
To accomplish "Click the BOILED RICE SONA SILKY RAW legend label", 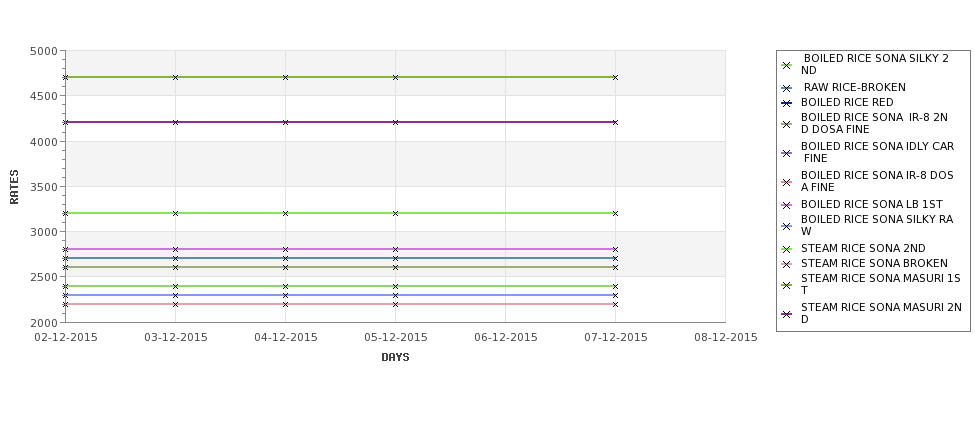I will (x=877, y=225).
